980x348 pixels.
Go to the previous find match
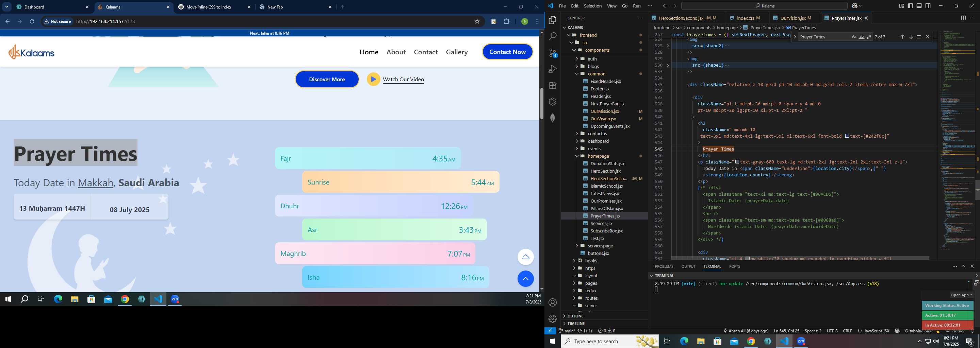(902, 37)
